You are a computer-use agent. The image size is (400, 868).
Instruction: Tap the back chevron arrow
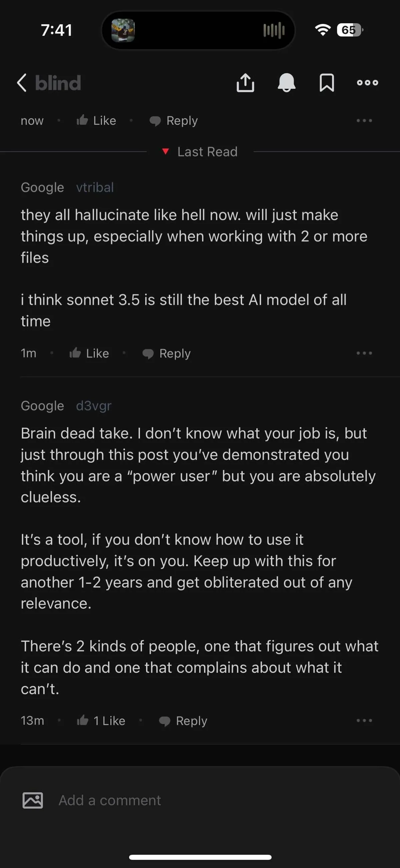(22, 83)
